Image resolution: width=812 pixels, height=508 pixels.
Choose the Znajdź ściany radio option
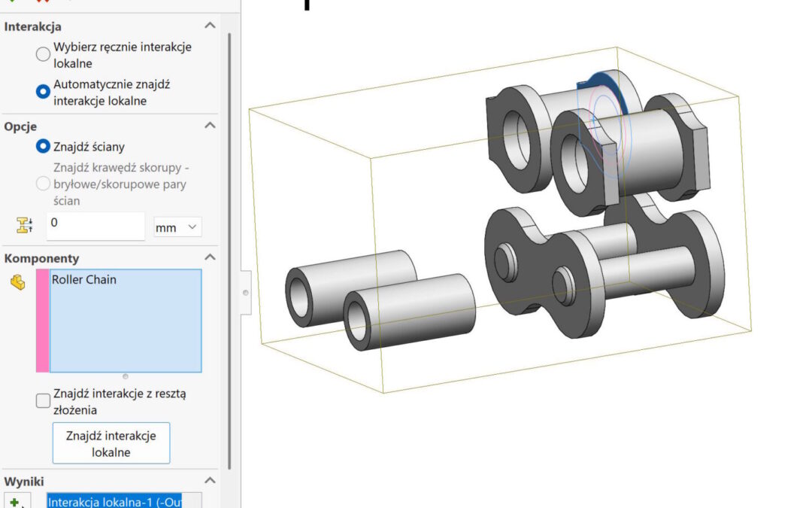pyautogui.click(x=44, y=147)
